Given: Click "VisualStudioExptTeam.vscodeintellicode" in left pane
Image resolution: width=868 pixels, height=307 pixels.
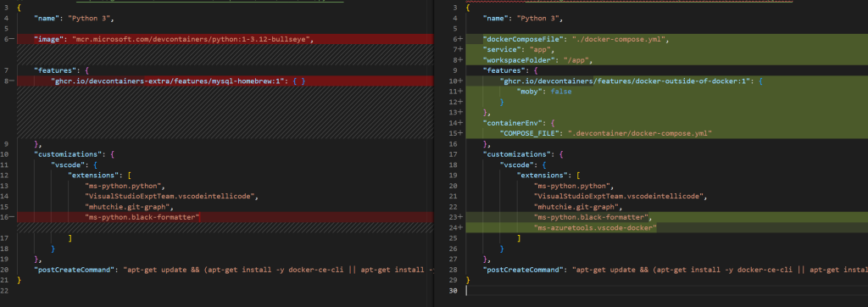Looking at the screenshot, I should click(170, 196).
